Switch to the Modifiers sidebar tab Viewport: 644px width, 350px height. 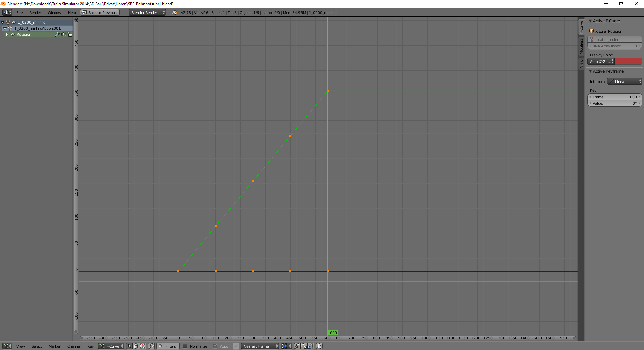581,46
